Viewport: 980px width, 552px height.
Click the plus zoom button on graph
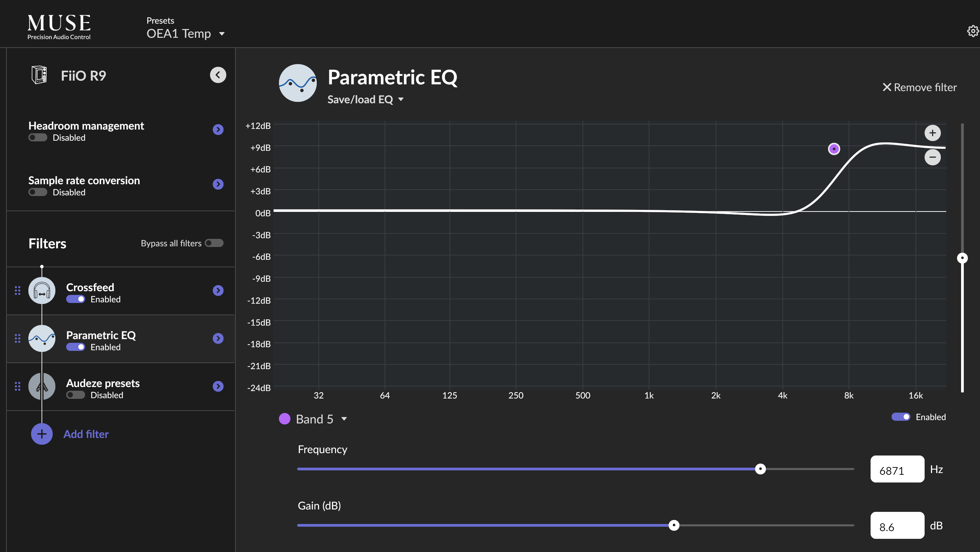point(932,133)
